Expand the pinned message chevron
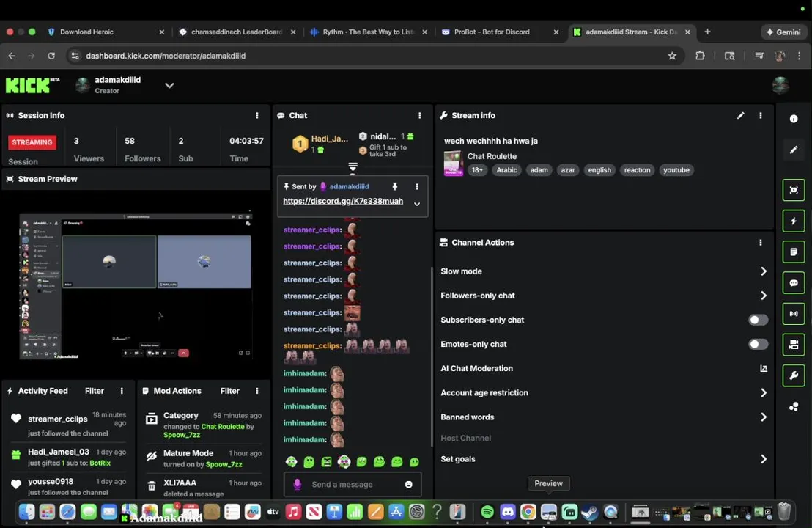The image size is (812, 528). pyautogui.click(x=416, y=204)
